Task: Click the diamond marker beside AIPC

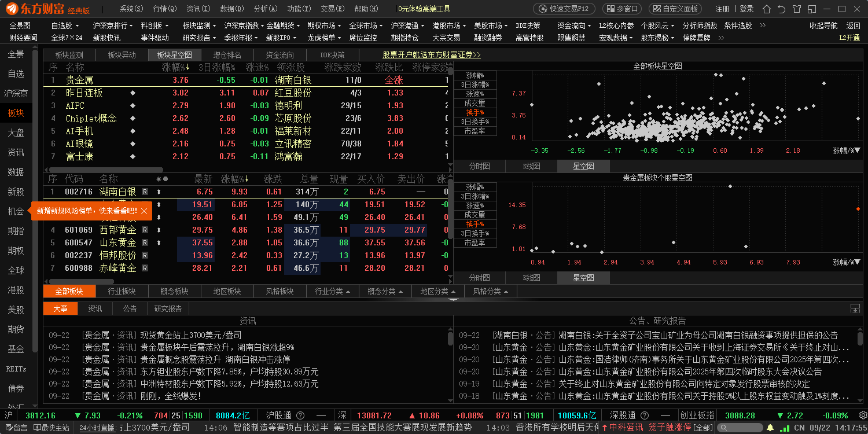Action: 133,106
